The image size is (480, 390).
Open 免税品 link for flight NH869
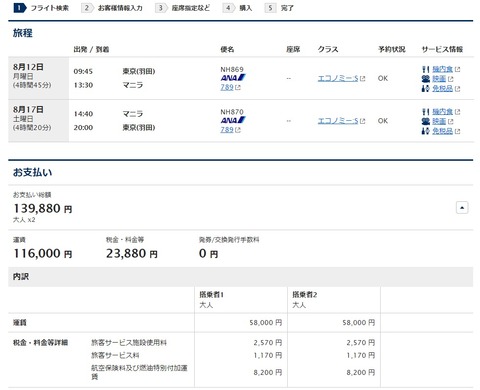click(x=443, y=89)
